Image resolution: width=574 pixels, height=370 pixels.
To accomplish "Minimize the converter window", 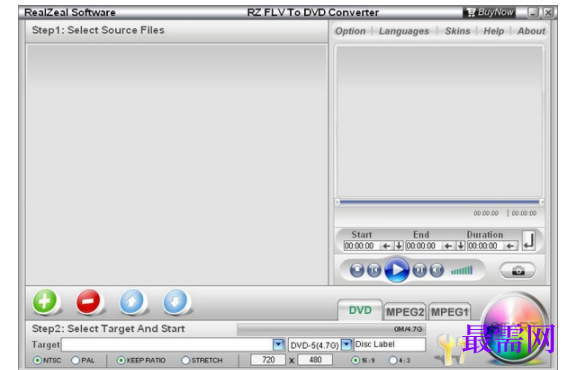I will pyautogui.click(x=533, y=13).
